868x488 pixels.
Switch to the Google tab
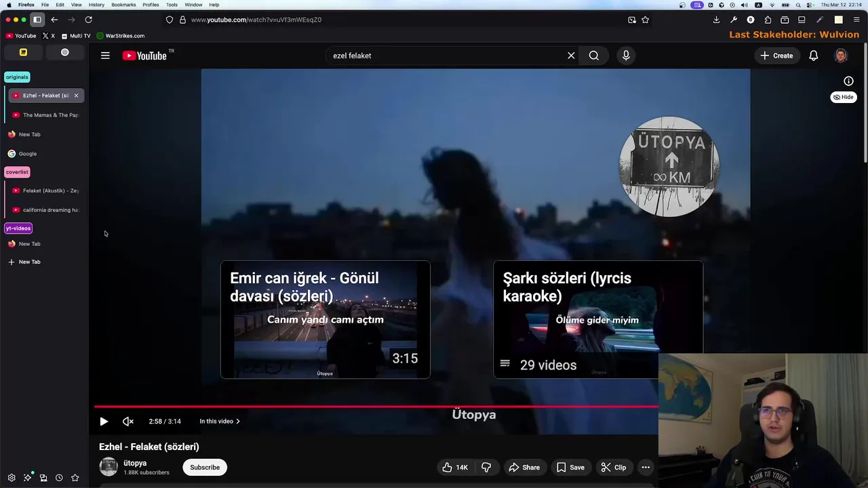44,153
